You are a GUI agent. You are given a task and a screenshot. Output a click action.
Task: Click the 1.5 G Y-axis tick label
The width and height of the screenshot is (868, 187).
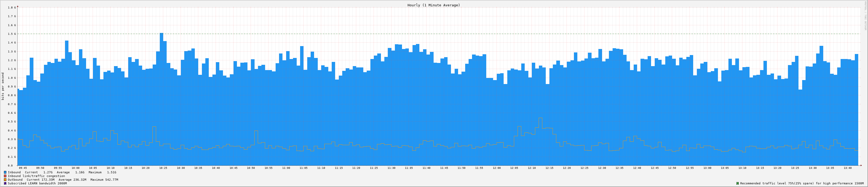[12, 34]
